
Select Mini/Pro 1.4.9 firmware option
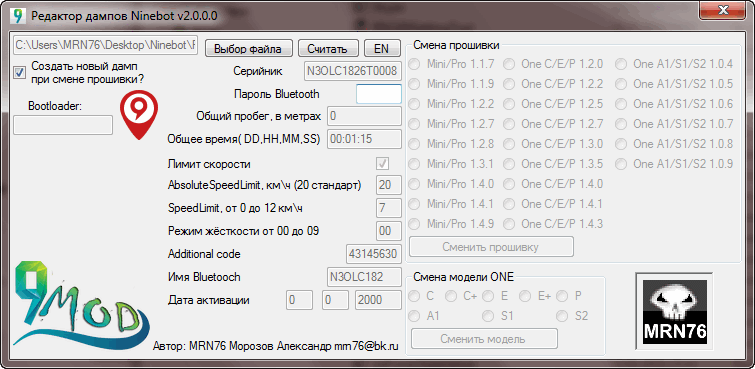coord(414,224)
